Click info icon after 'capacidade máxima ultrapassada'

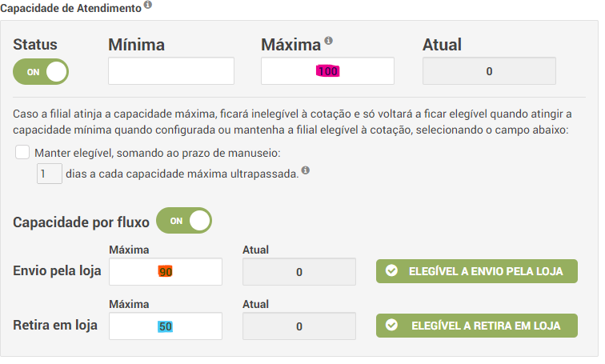[306, 170]
